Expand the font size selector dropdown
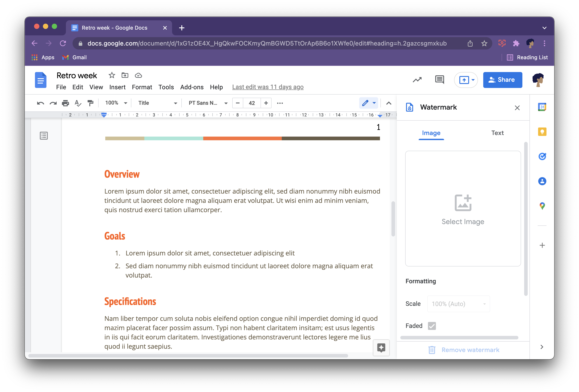This screenshot has width=579, height=392. point(252,103)
